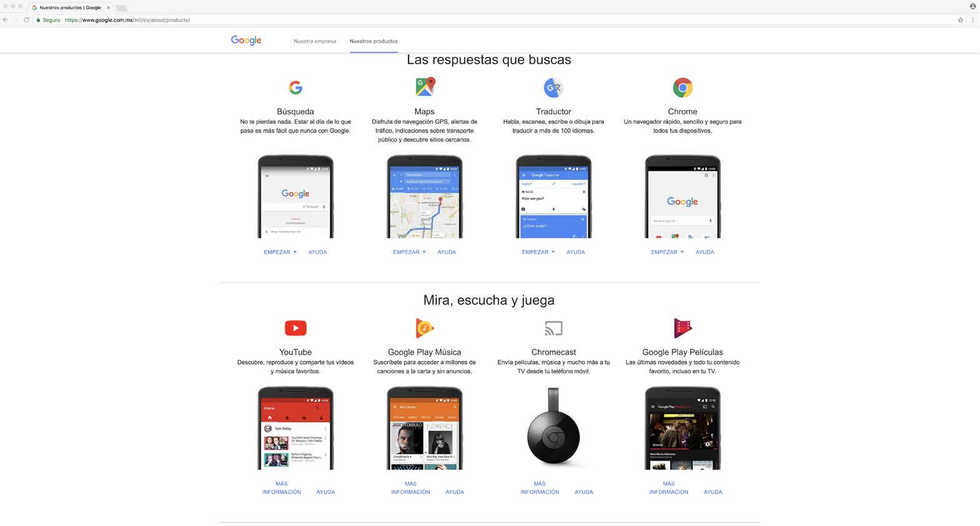Image resolution: width=980 pixels, height=526 pixels.
Task: Click the red YouTube play icon
Action: [295, 328]
